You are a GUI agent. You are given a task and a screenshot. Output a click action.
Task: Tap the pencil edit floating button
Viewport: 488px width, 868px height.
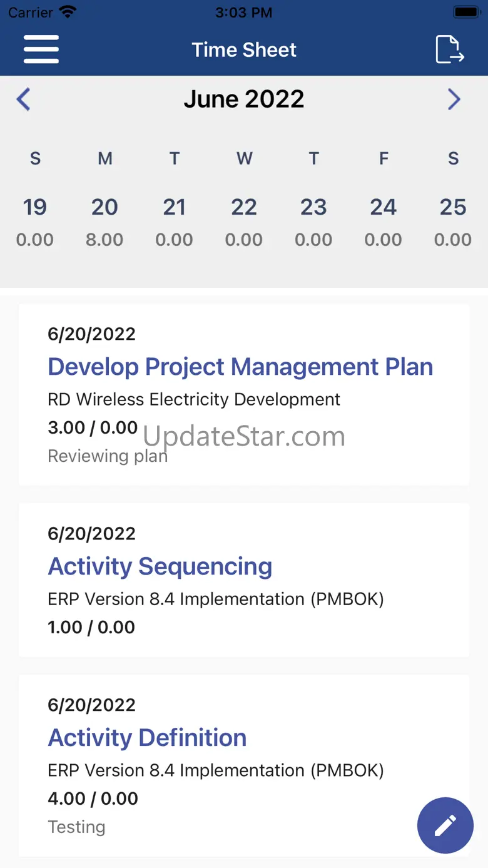(x=445, y=825)
